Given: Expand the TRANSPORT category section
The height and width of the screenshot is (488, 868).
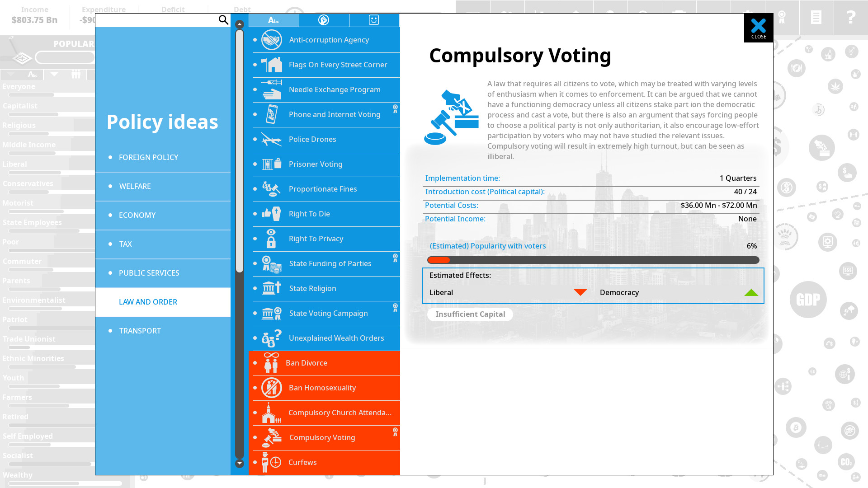Looking at the screenshot, I should (x=140, y=331).
